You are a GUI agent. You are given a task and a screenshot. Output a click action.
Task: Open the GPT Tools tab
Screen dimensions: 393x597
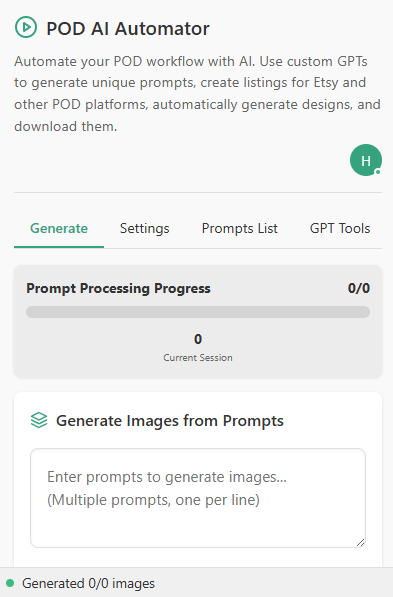pos(340,228)
